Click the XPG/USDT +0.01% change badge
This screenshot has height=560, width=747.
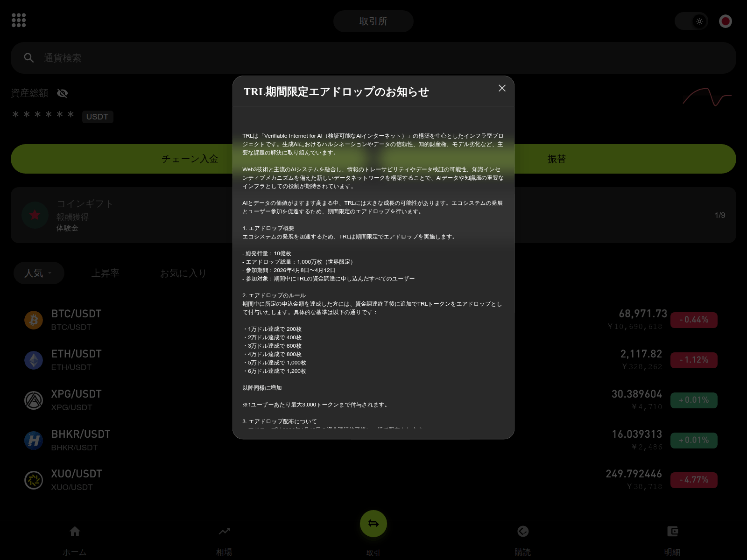tap(694, 400)
